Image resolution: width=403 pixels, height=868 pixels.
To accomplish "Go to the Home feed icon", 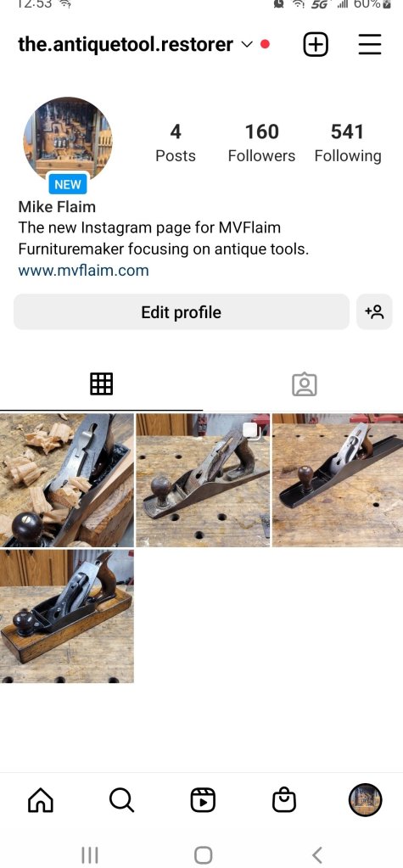I will tap(41, 800).
